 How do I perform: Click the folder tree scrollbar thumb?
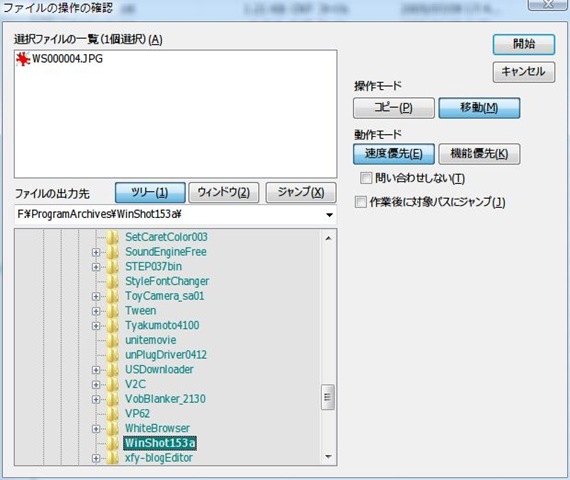coord(328,397)
